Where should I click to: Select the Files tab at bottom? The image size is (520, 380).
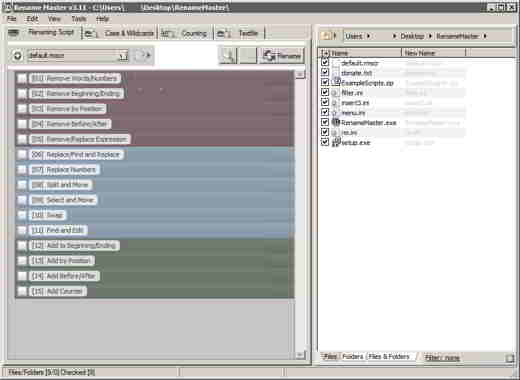coord(330,357)
